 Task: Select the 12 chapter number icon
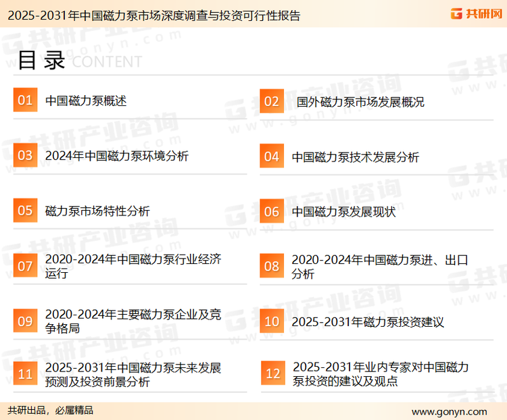pos(272,373)
